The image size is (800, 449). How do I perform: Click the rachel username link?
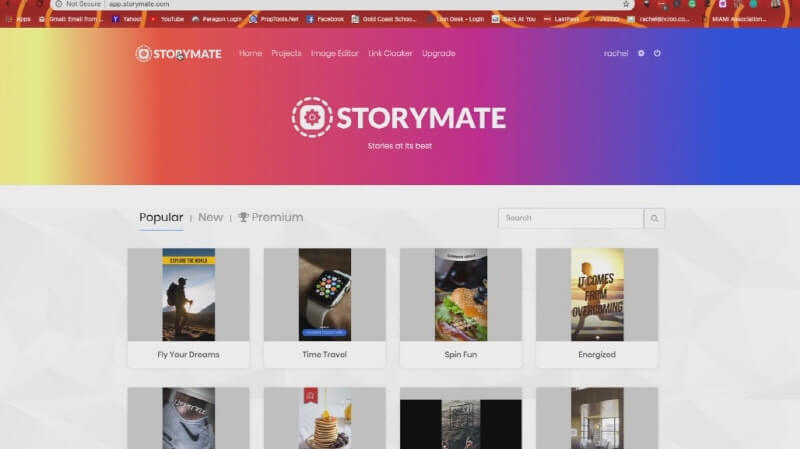coord(616,53)
